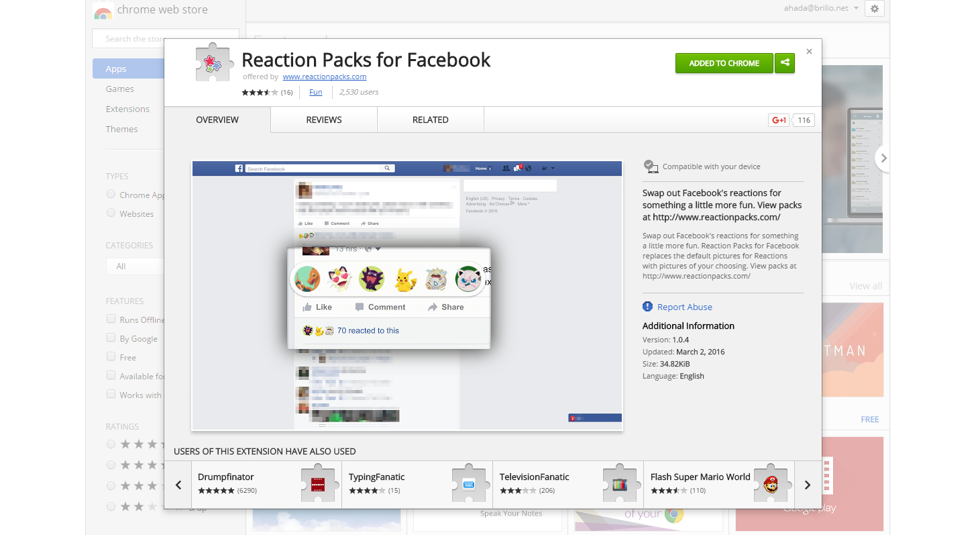980x535 pixels.
Task: Enable the Runs Offline filter
Action: (x=111, y=319)
